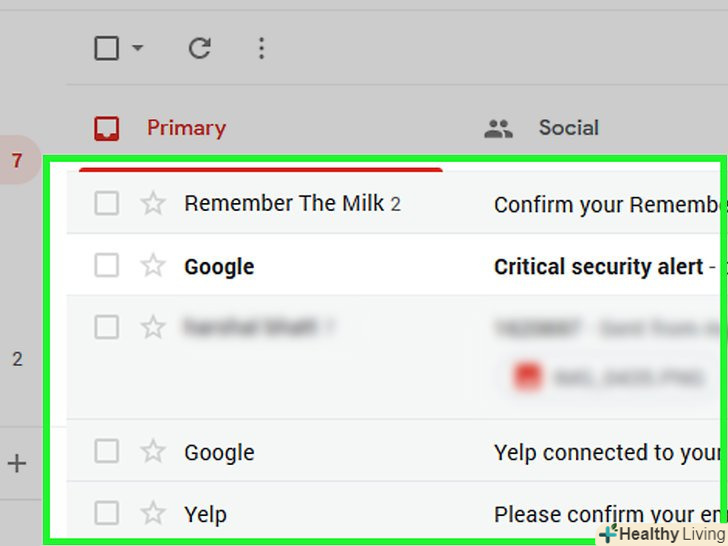Expand the select dropdown arrow beside checkbox

click(x=137, y=48)
